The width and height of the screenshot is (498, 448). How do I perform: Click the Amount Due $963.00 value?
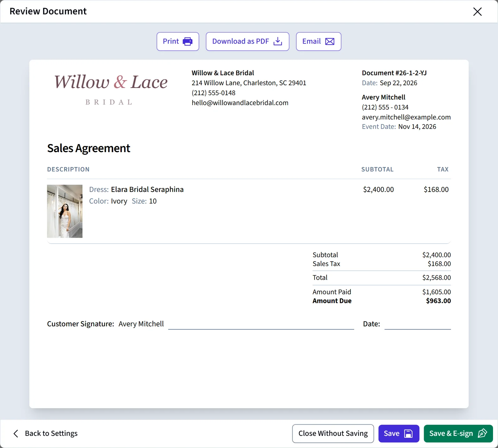(438, 301)
